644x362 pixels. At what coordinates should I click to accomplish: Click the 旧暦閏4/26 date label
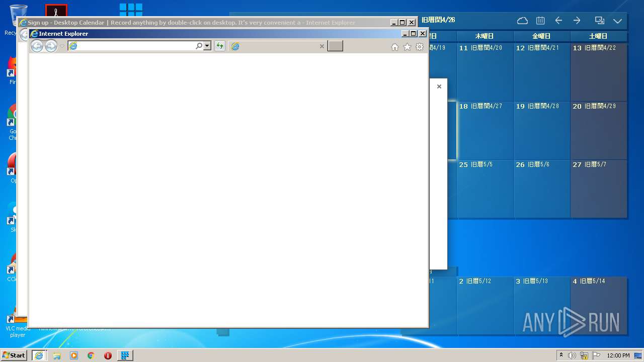click(438, 20)
